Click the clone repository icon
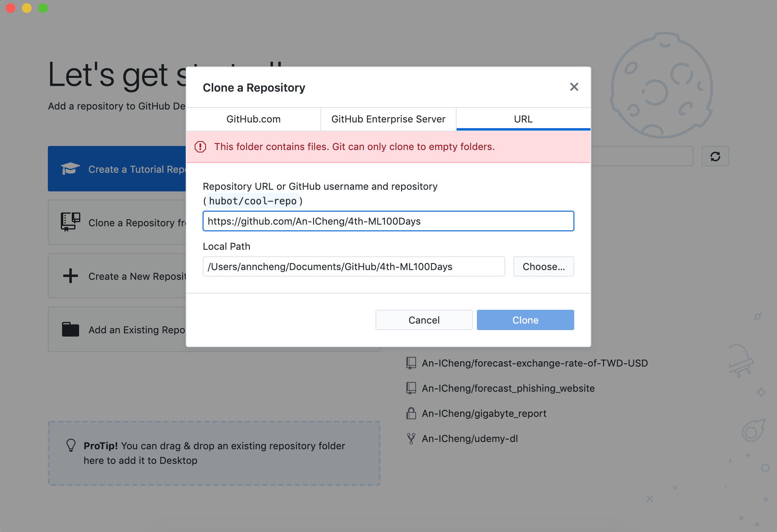The width and height of the screenshot is (777, 532). click(70, 222)
